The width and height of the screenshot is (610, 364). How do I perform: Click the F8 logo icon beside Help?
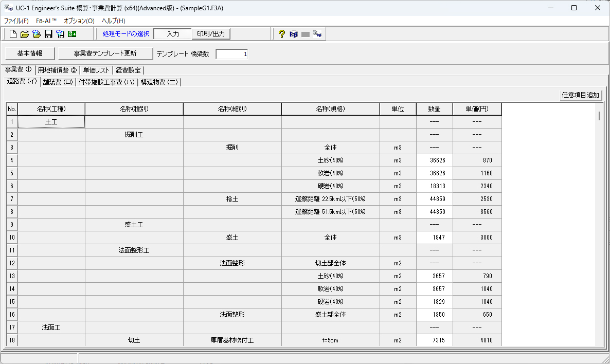[294, 34]
